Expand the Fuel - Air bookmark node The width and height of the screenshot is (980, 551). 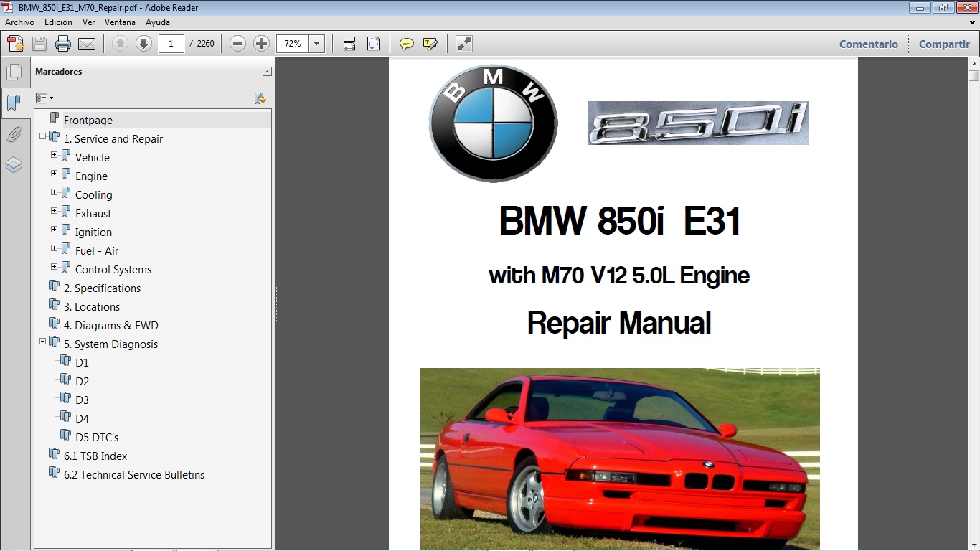(55, 248)
